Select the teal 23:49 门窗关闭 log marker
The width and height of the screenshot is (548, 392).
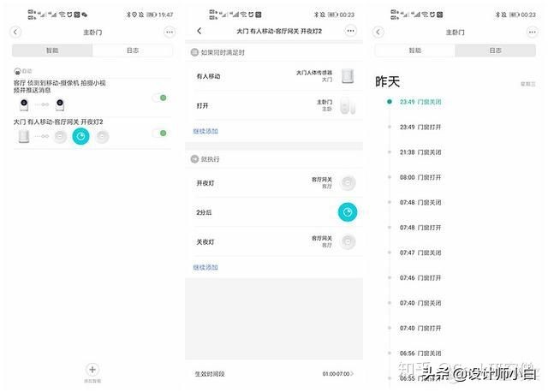tap(390, 102)
